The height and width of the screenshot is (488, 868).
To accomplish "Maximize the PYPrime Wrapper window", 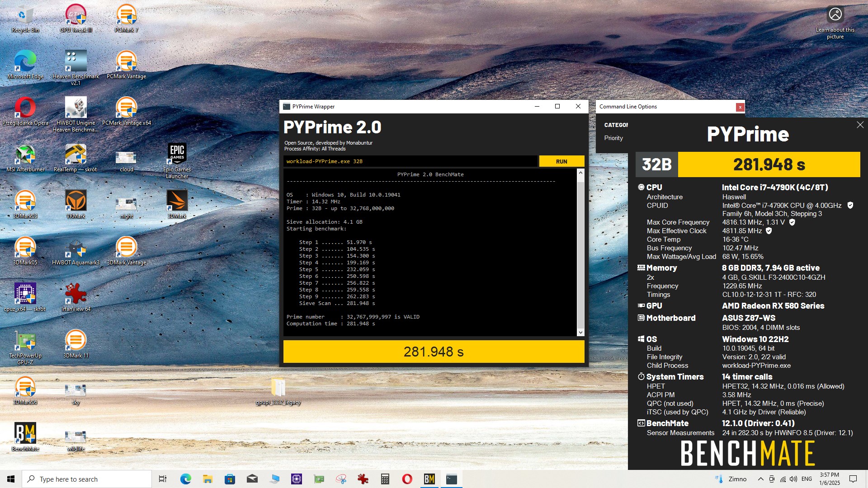I will coord(557,107).
